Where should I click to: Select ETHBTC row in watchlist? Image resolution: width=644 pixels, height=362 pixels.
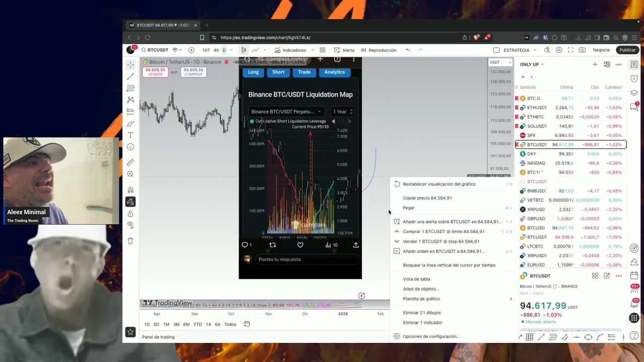570,117
